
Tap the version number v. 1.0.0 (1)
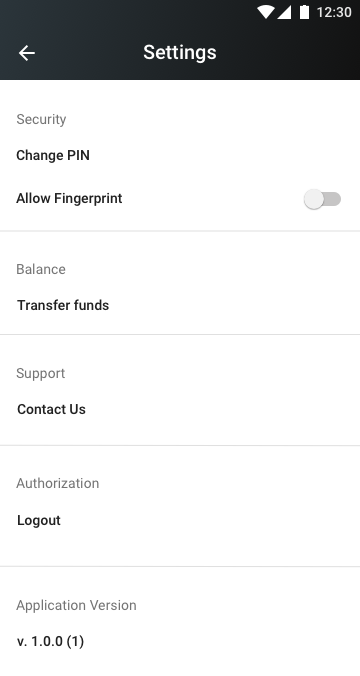tap(50, 642)
